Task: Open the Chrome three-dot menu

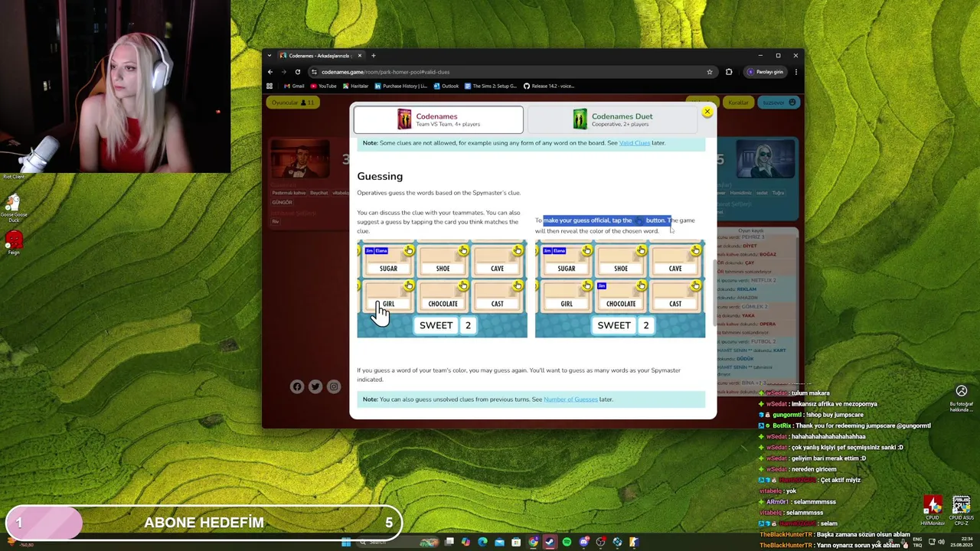Action: [x=796, y=72]
